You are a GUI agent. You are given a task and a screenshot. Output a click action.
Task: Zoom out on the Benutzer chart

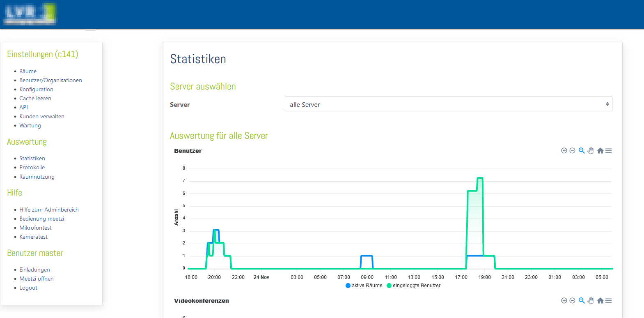click(572, 151)
